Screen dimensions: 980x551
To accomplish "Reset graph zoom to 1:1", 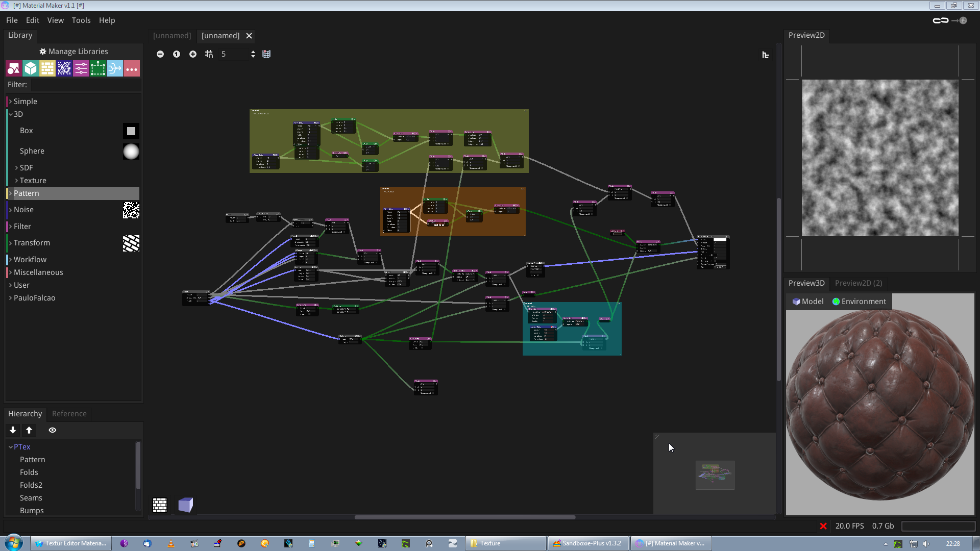I will point(177,54).
